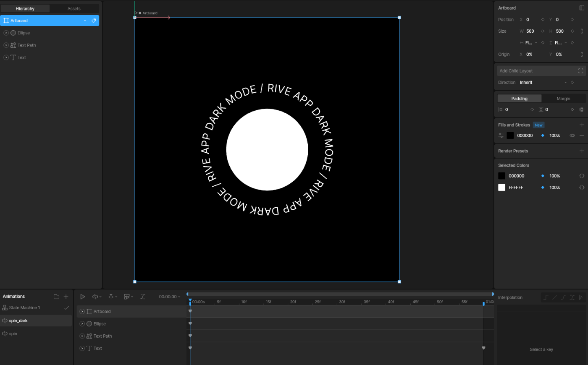
Task: Expand the Ellipse item in Hierarchy
Action: click(x=6, y=33)
